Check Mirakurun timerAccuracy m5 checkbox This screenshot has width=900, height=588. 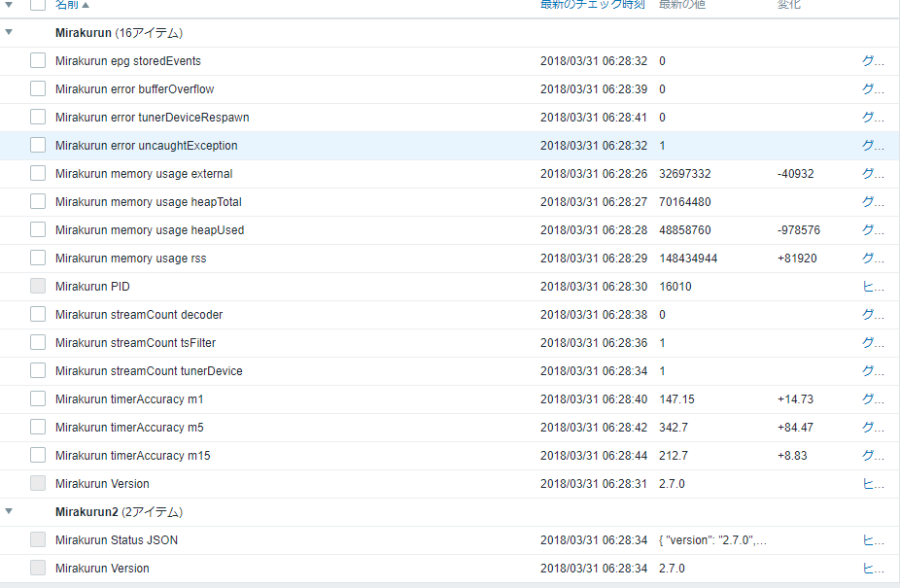coord(38,426)
